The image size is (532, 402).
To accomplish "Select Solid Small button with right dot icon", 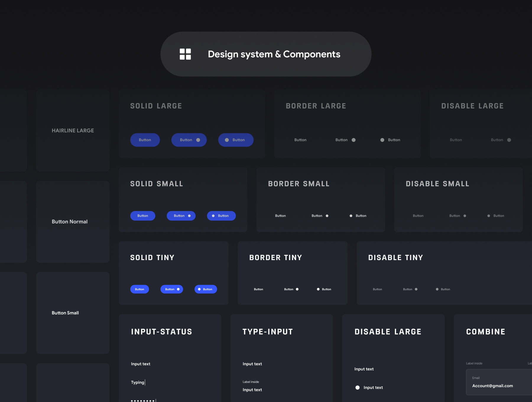I will (181, 216).
